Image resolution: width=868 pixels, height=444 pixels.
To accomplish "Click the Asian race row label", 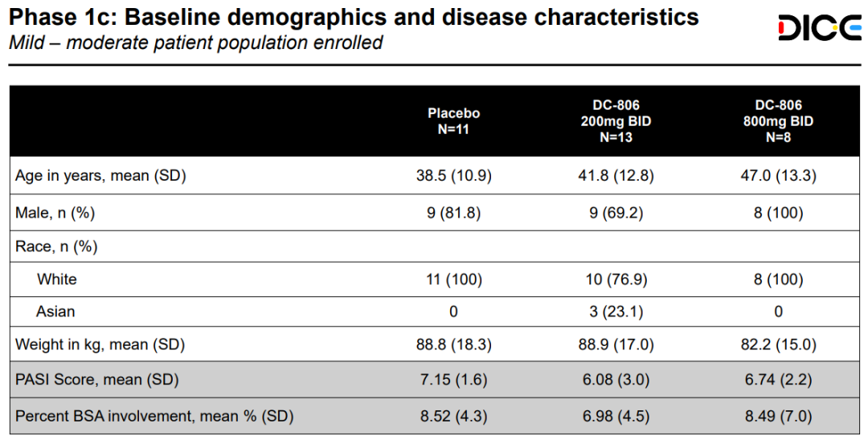I will click(56, 312).
